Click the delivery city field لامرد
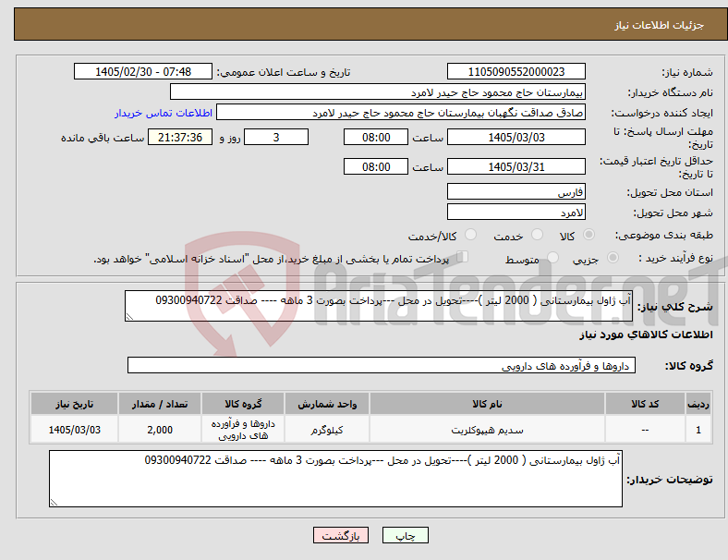 516,212
